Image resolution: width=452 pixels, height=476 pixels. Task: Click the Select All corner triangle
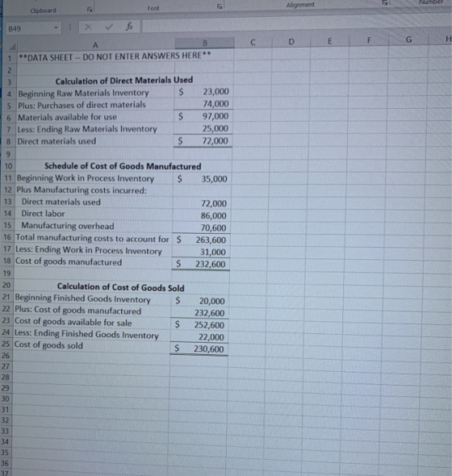pyautogui.click(x=12, y=47)
